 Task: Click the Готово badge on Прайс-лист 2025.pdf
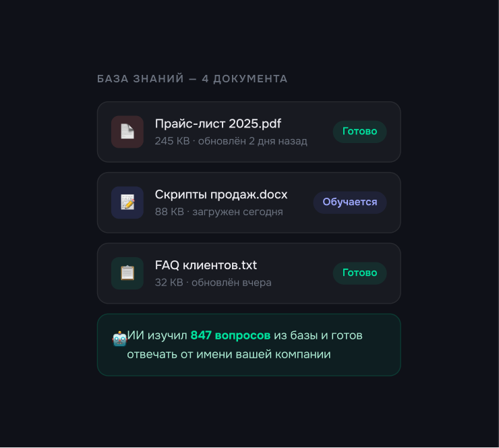click(359, 132)
